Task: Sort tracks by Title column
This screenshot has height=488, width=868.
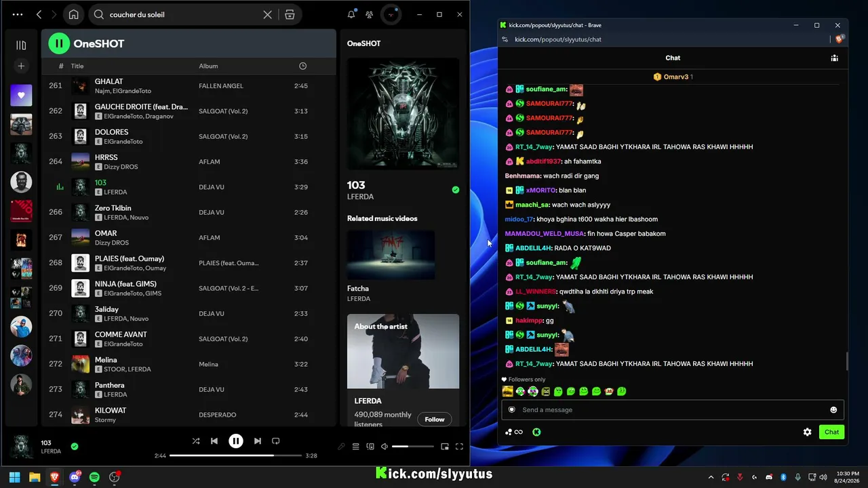Action: [x=77, y=66]
